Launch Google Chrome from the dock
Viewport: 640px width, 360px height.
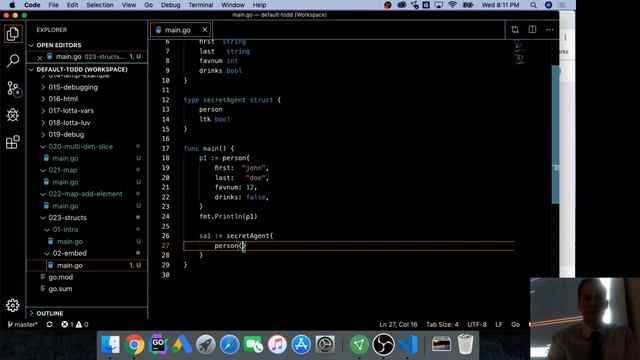tap(134, 344)
